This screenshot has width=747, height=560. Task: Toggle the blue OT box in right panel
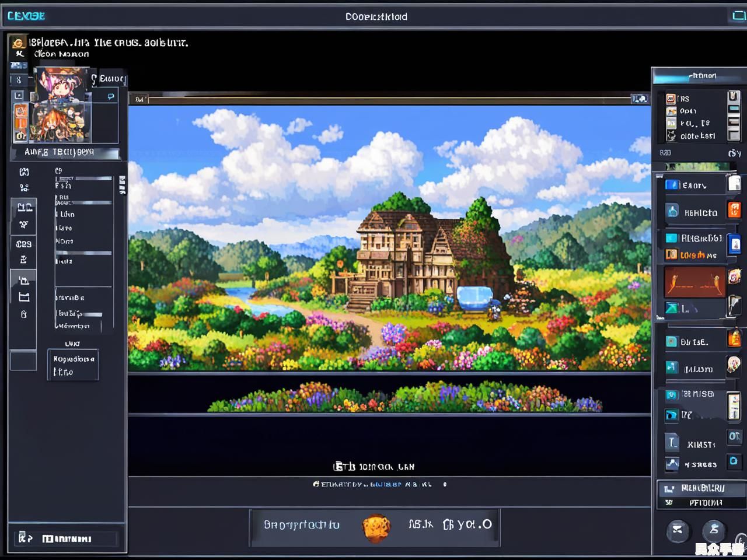(734, 436)
